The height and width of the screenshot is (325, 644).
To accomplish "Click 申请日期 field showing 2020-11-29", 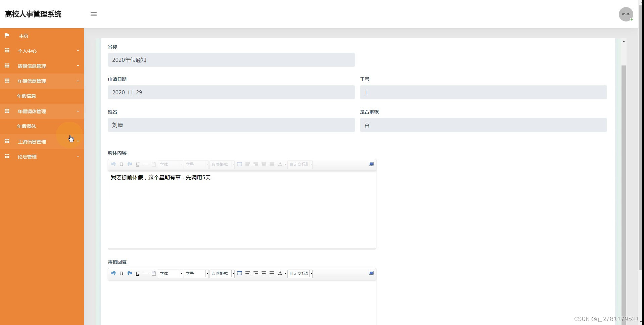I will (x=231, y=92).
